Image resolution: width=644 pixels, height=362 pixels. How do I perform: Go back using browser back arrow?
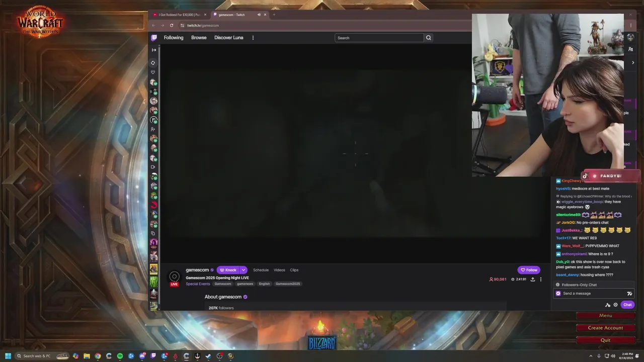click(154, 25)
